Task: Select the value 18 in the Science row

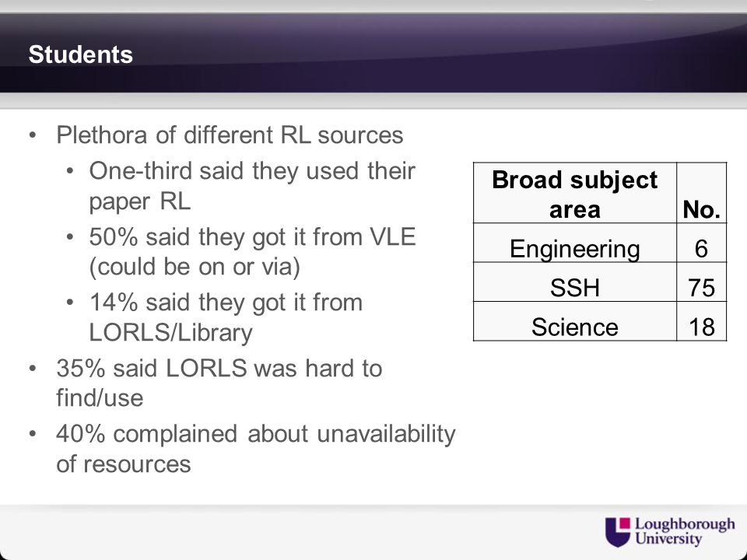Action: click(701, 327)
